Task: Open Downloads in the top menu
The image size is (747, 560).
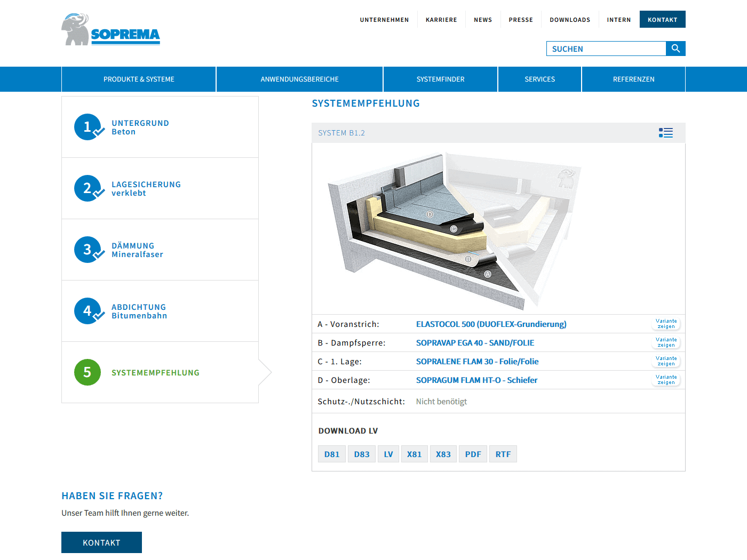Action: pos(570,20)
